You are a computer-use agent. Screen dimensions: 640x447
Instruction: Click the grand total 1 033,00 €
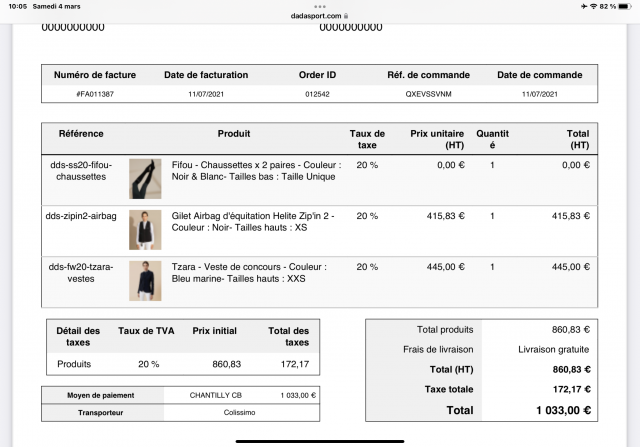(561, 409)
